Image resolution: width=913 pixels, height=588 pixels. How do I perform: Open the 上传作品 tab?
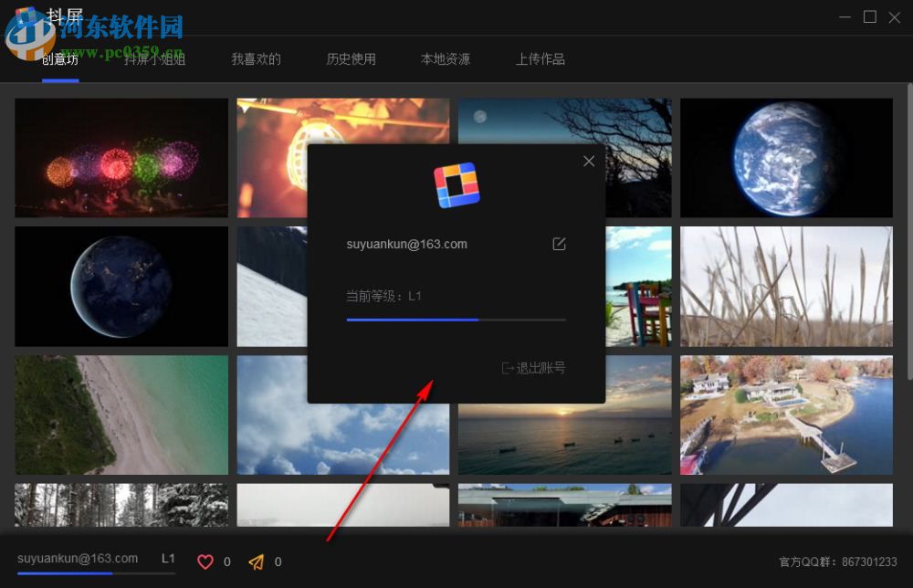tap(540, 58)
